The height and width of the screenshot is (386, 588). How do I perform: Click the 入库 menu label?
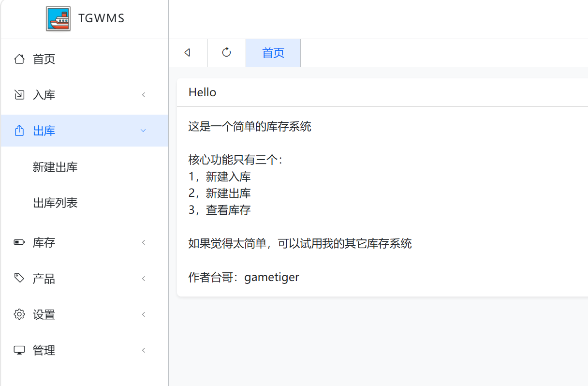click(x=44, y=95)
